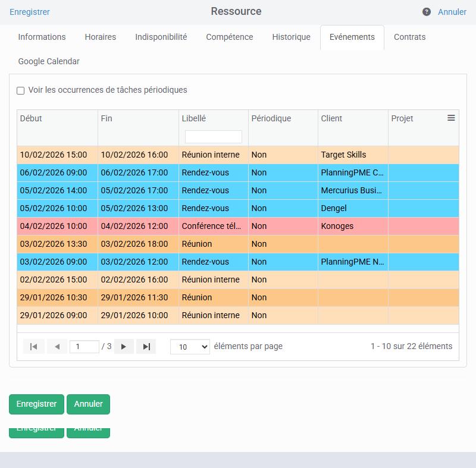
Task: Focus the Libellé filter input field
Action: (x=214, y=137)
